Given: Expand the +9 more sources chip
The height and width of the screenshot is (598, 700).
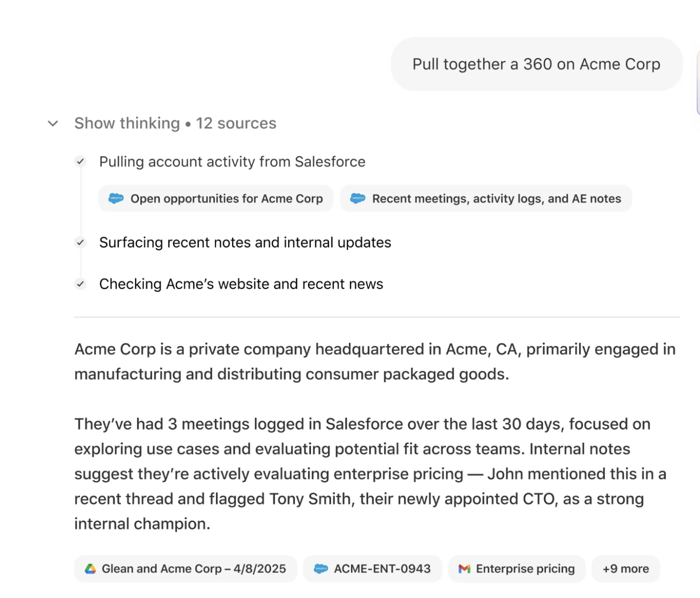Looking at the screenshot, I should [x=625, y=569].
